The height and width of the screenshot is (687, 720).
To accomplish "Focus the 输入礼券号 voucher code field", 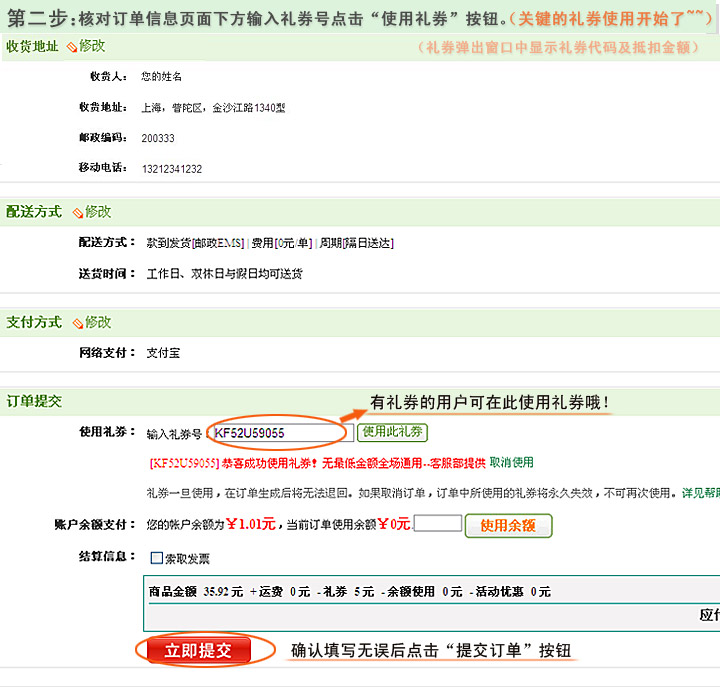I will click(x=280, y=433).
